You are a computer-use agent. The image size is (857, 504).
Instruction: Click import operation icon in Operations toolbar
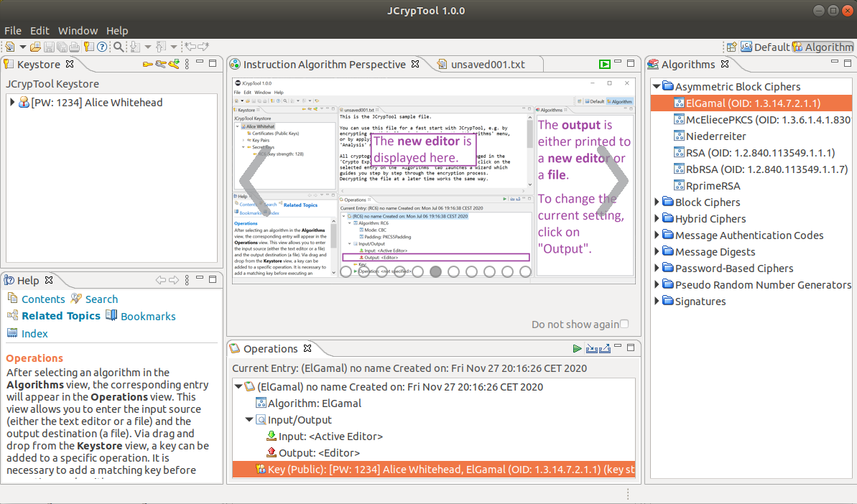[591, 348]
